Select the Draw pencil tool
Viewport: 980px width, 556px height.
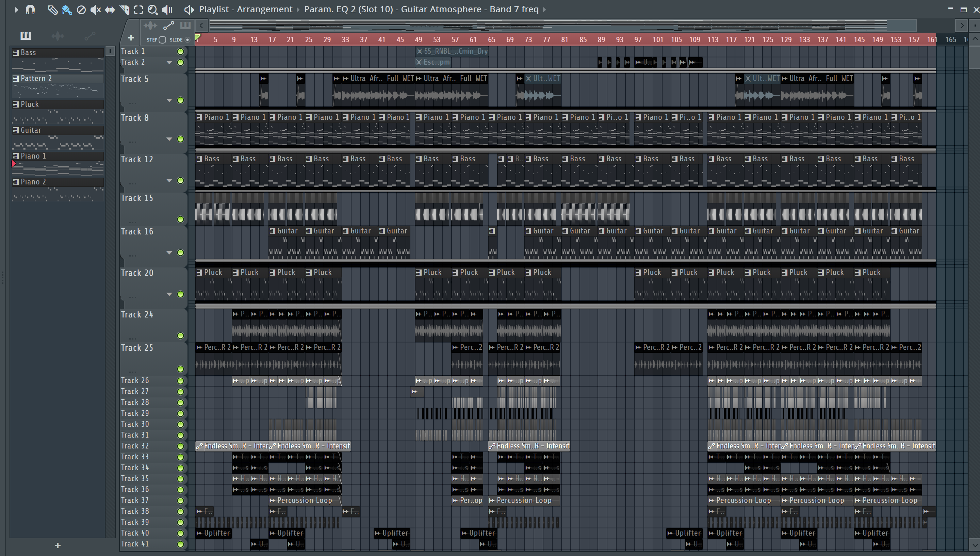pos(53,10)
